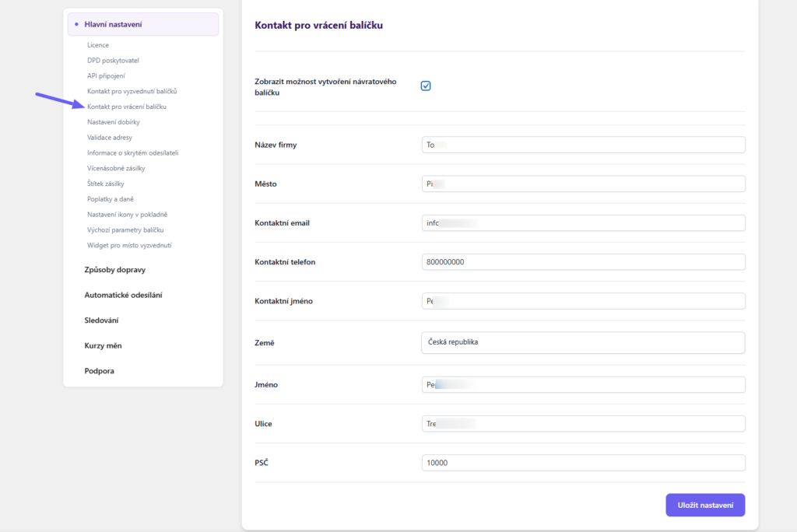Uncheck the return package creation checkbox
The width and height of the screenshot is (797, 532).
point(426,86)
